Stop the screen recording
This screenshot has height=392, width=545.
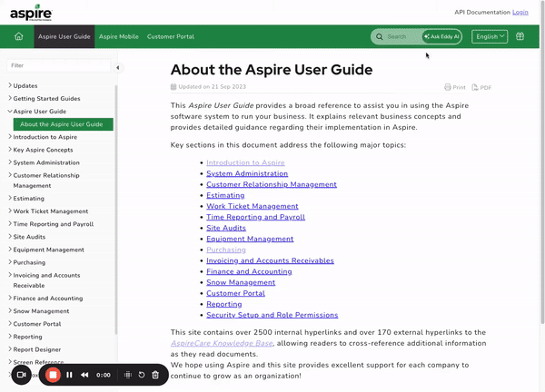[53, 375]
